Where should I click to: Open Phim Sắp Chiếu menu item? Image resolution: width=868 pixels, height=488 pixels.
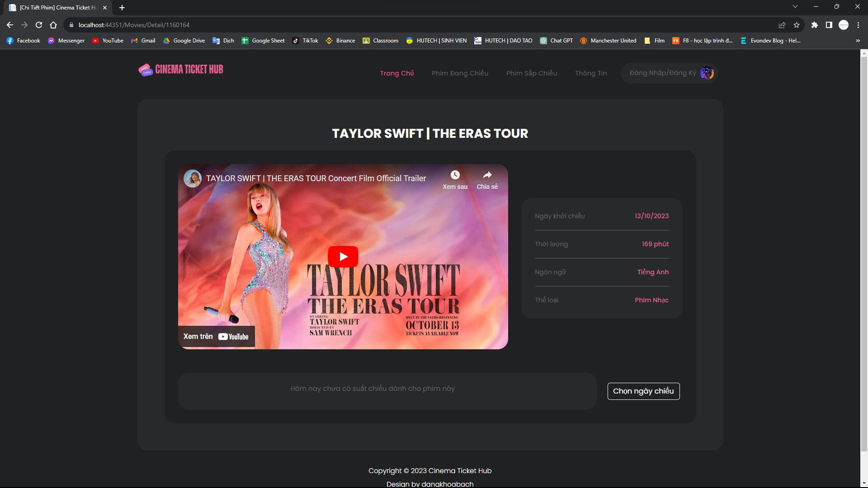click(x=531, y=73)
